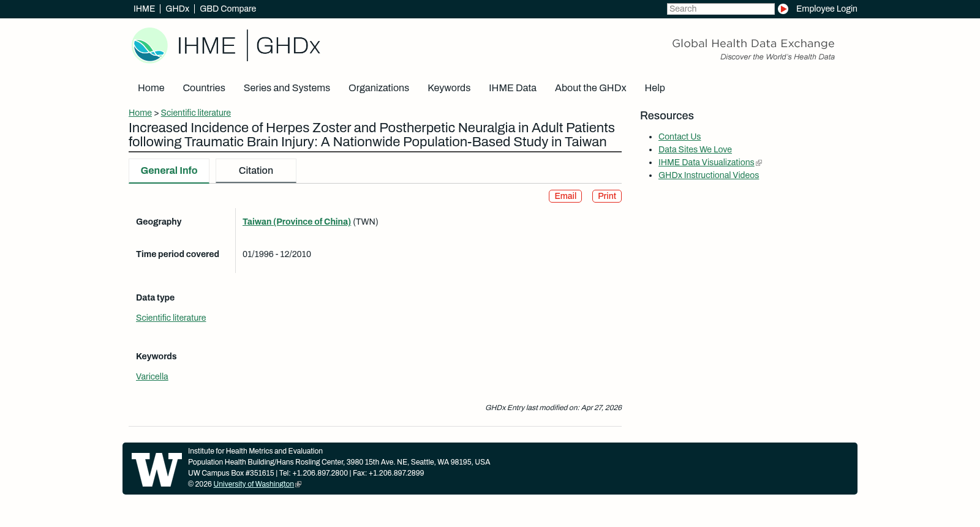Screen dimensions: 980x527
Task: Click the Geography label
Action: [159, 222]
